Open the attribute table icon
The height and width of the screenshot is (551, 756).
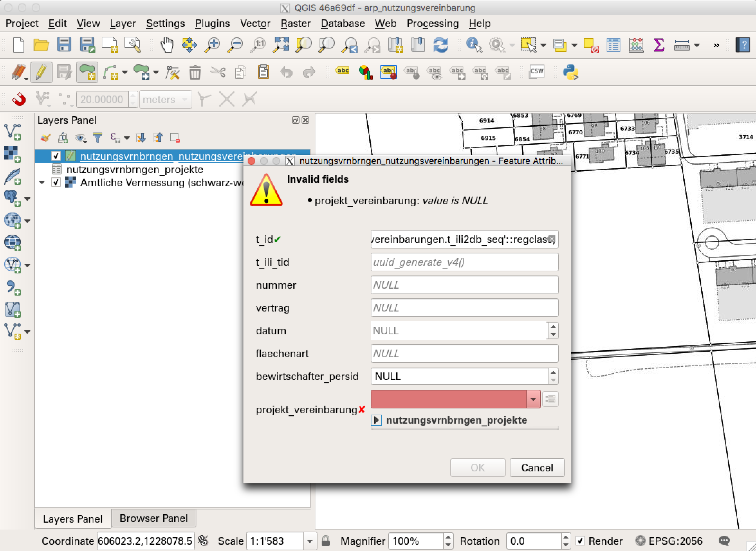point(614,45)
